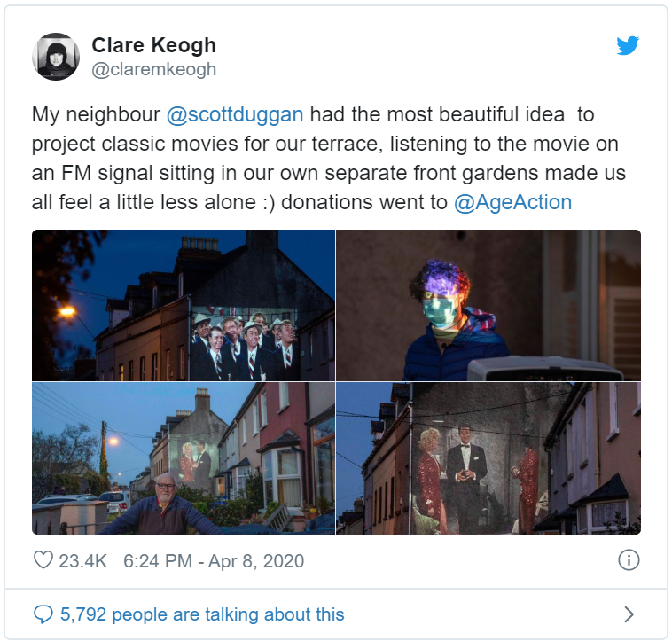
Task: View photo of tuxedo couple projection
Action: 488,458
